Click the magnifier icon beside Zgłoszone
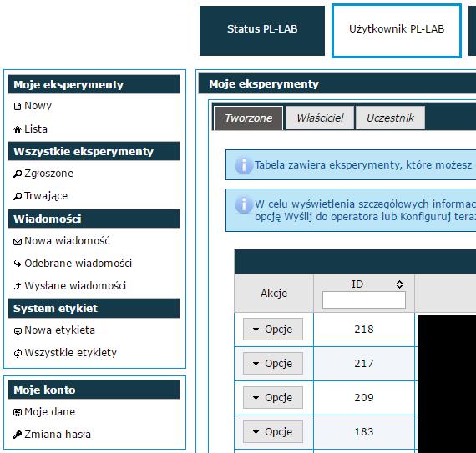This screenshot has height=453, width=476. click(x=18, y=174)
